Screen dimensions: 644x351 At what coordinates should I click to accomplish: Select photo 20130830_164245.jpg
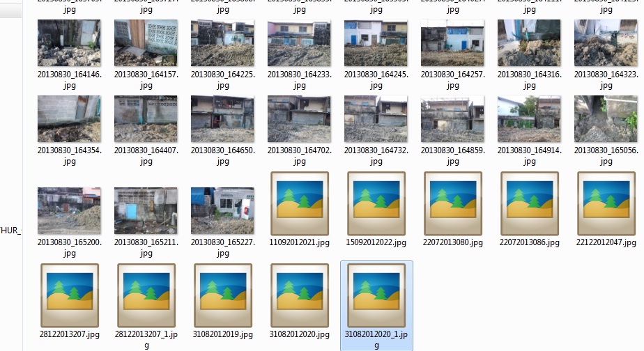(376, 42)
